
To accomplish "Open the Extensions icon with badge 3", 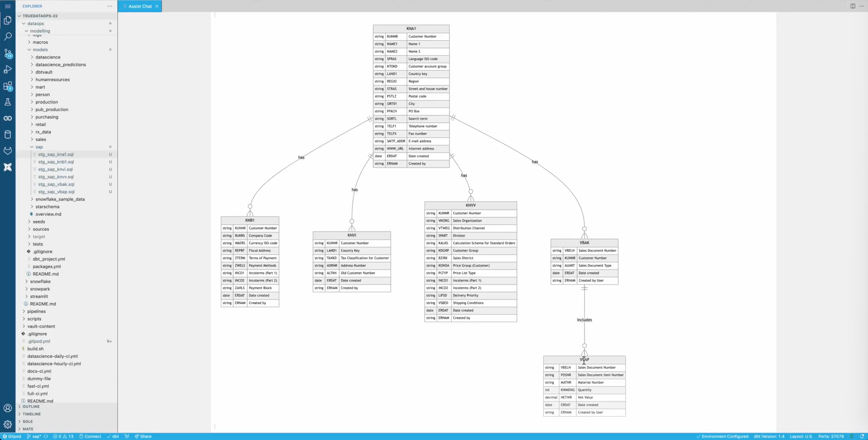I will click(x=8, y=86).
